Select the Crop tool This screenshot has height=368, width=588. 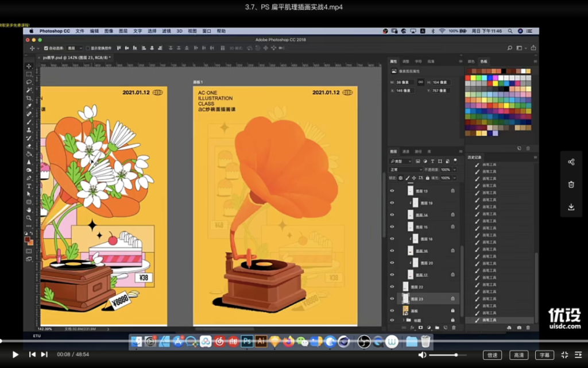(x=29, y=98)
